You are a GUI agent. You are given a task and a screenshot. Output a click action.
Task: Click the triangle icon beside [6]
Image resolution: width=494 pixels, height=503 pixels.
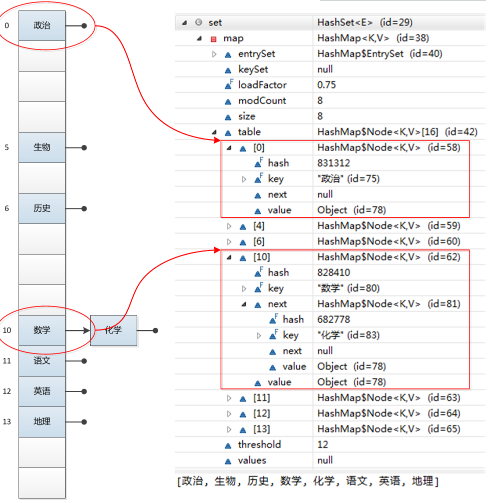243,242
